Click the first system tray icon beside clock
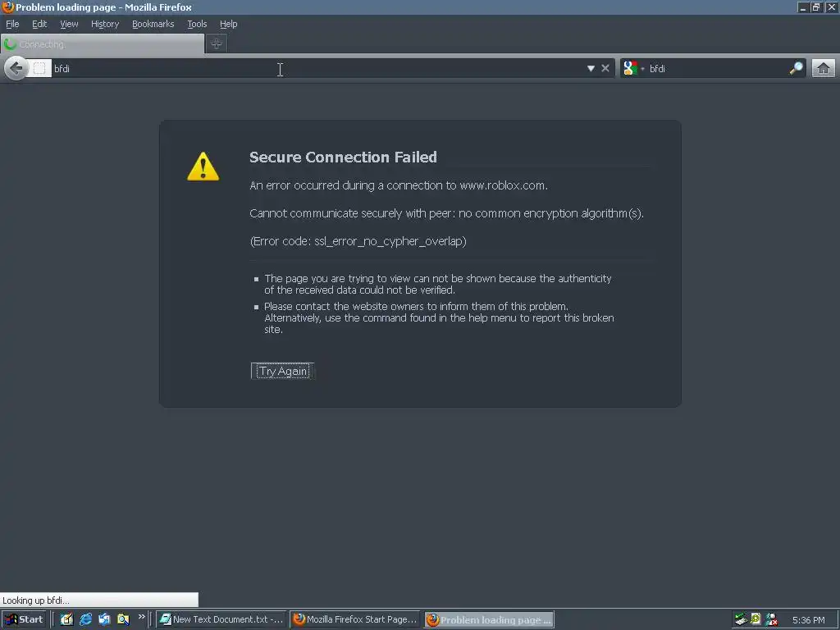This screenshot has height=630, width=840. [741, 619]
